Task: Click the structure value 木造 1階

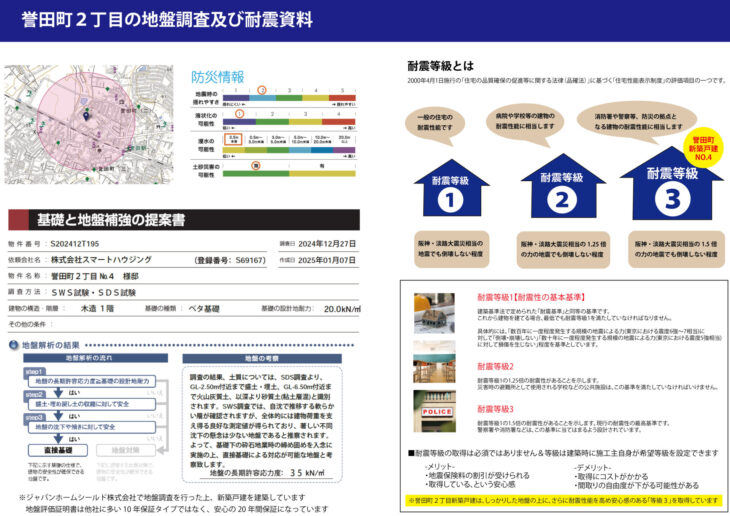Action: (97, 308)
